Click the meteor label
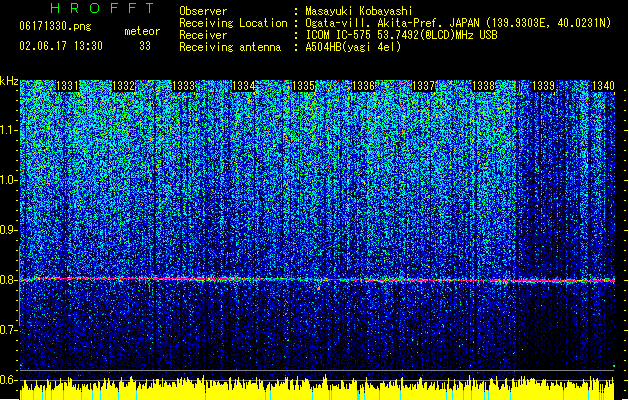Viewport: 629px width, 400px height. 142,31
